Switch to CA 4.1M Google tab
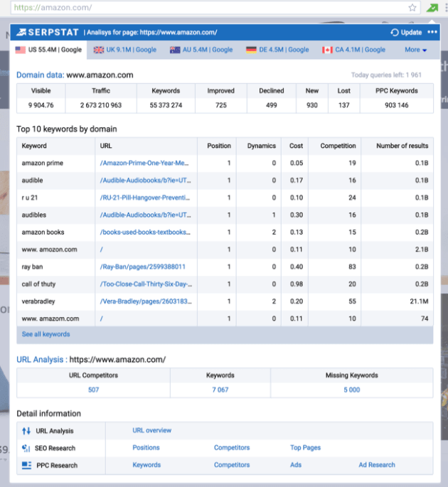The width and height of the screenshot is (448, 487). point(353,50)
